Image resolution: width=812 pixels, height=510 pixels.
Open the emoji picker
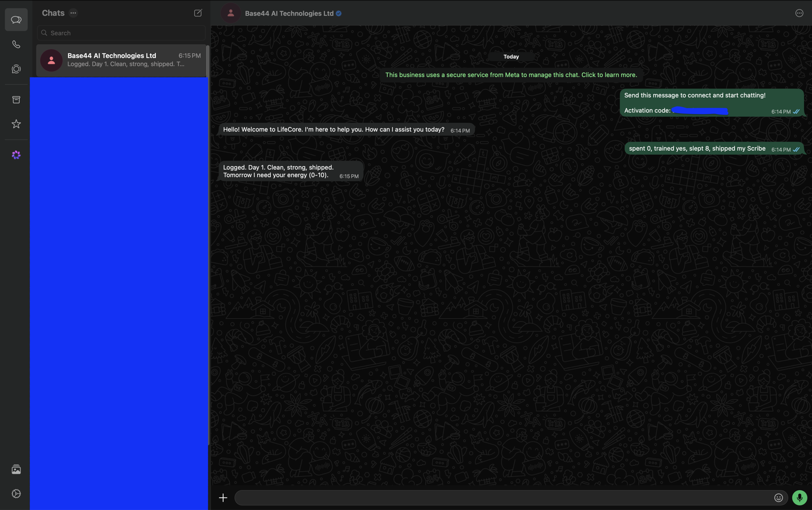(x=779, y=498)
